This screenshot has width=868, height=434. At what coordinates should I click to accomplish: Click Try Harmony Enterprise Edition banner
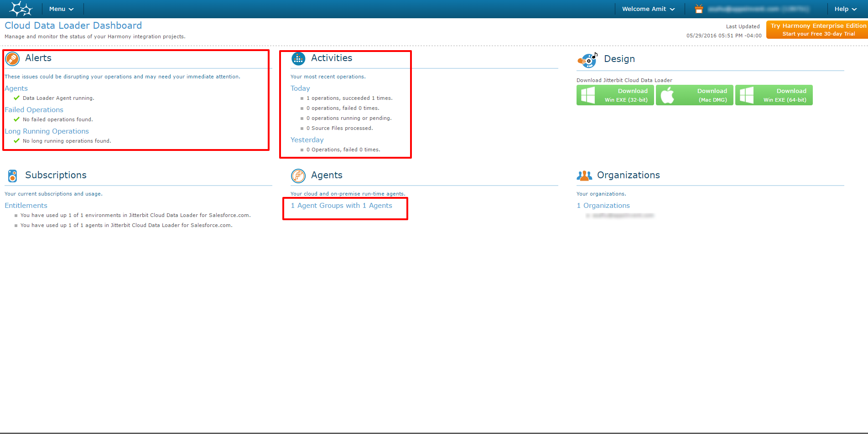[x=817, y=30]
